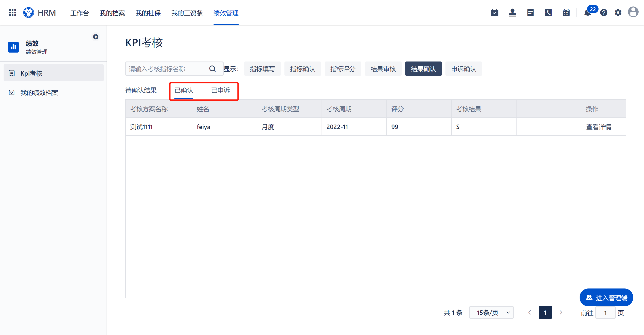This screenshot has width=644, height=335.
Task: Click the 考核周期类型 column header
Action: [x=289, y=109]
